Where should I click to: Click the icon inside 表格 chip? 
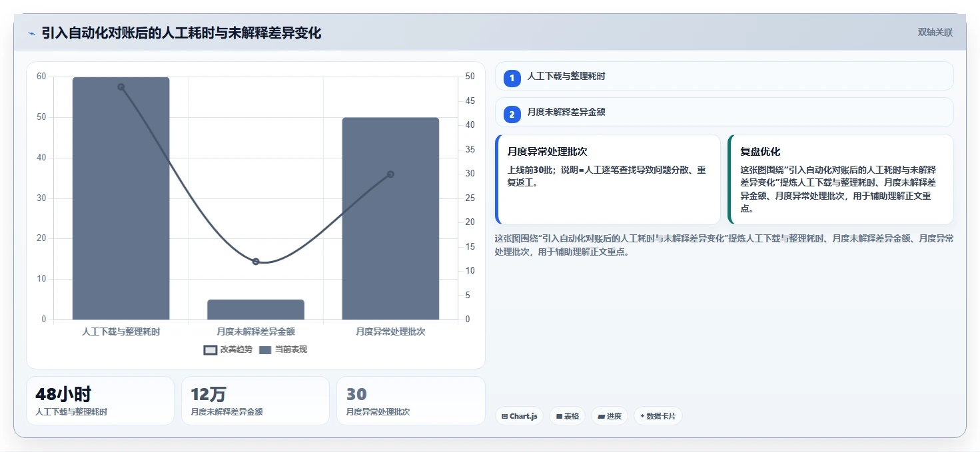point(560,417)
